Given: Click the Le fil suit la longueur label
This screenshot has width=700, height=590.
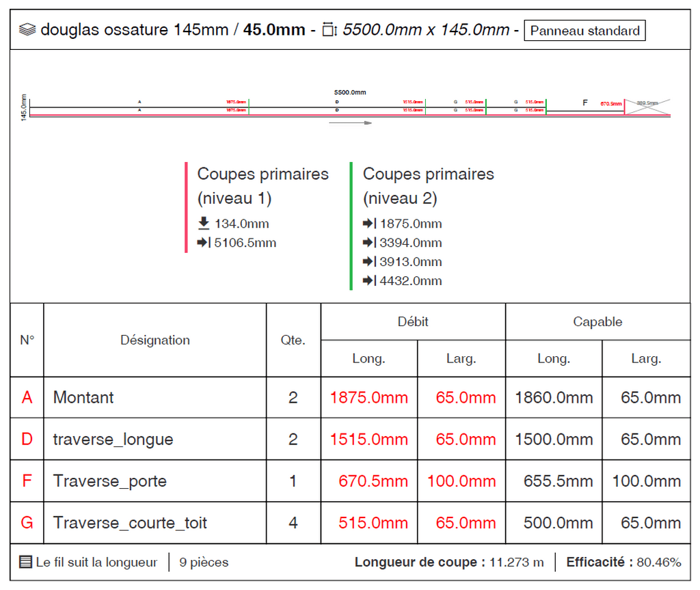Looking at the screenshot, I should click(x=96, y=562).
